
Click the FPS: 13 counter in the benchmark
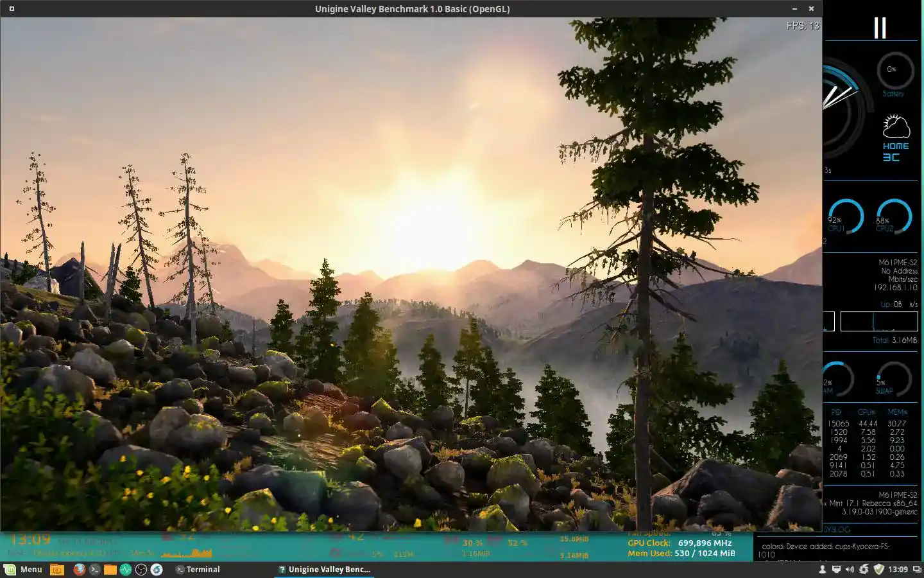[803, 26]
